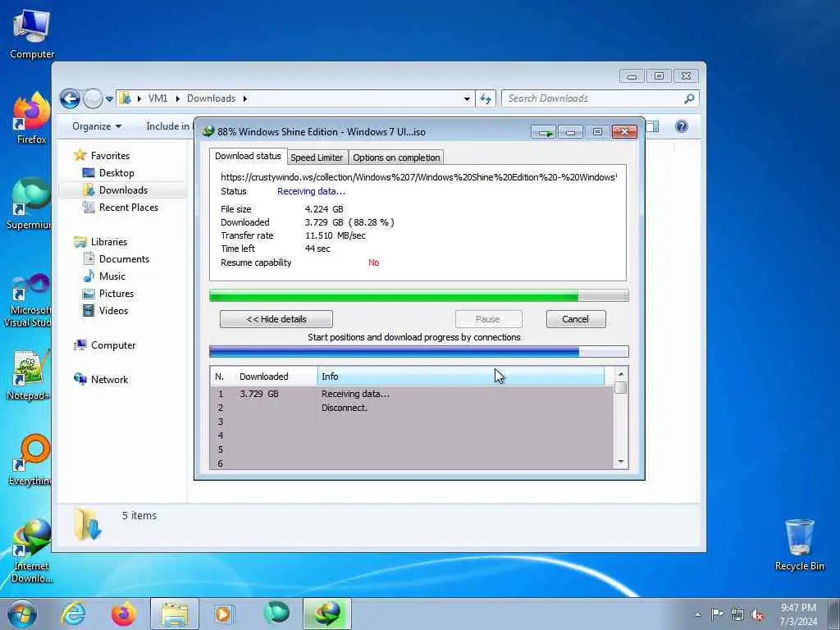This screenshot has height=630, width=840.
Task: Select Favorites in the navigation pane
Action: pos(110,156)
